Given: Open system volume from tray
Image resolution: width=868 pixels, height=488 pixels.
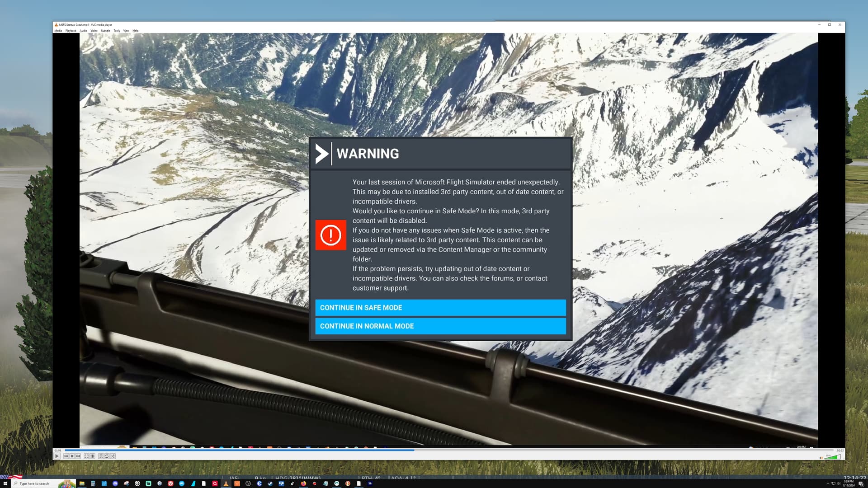Looking at the screenshot, I should click(x=839, y=483).
